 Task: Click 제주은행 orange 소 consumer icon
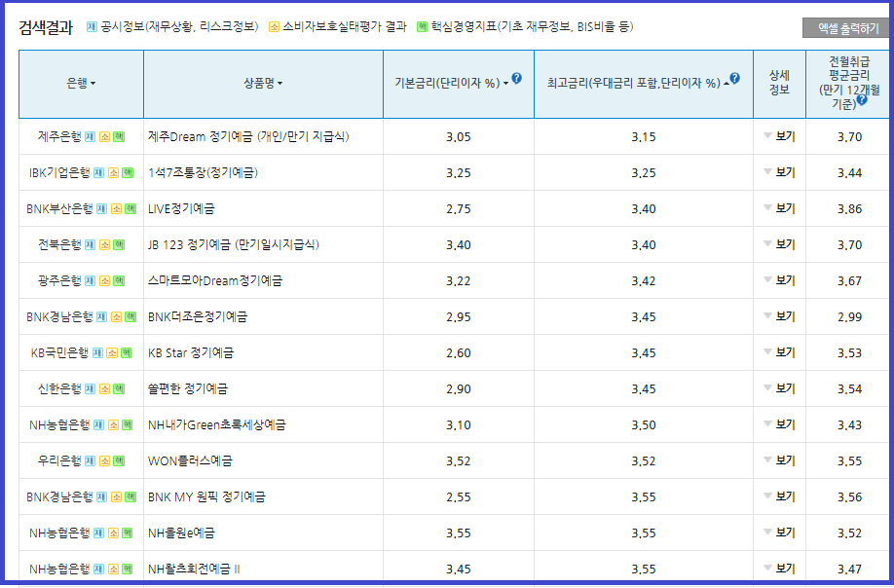pyautogui.click(x=105, y=136)
